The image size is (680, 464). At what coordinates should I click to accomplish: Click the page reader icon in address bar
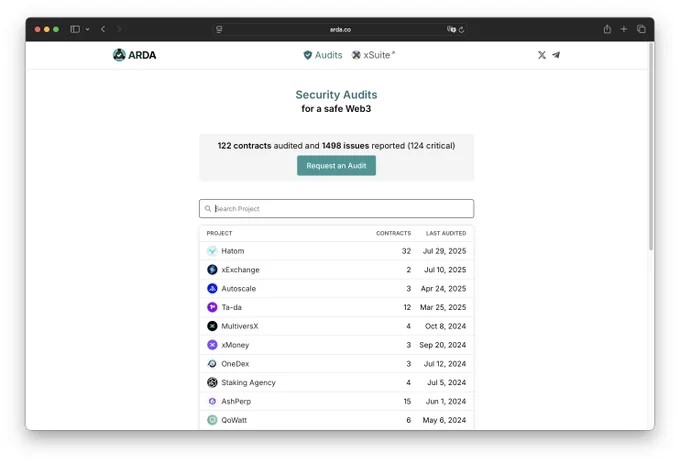(219, 29)
